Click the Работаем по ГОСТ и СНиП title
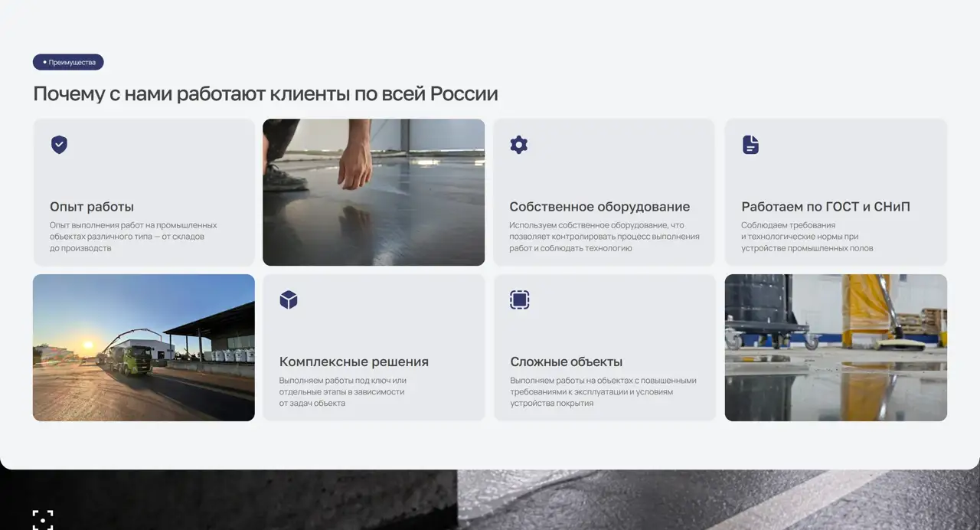 pyautogui.click(x=825, y=207)
